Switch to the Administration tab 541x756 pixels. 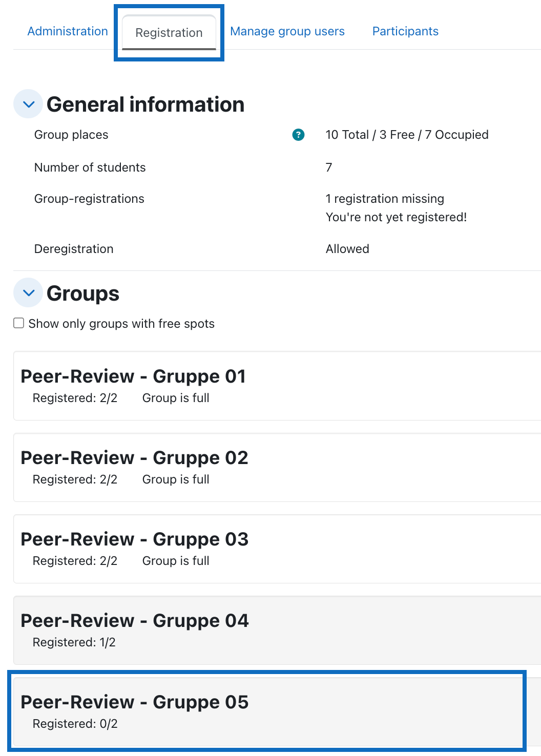click(x=68, y=31)
